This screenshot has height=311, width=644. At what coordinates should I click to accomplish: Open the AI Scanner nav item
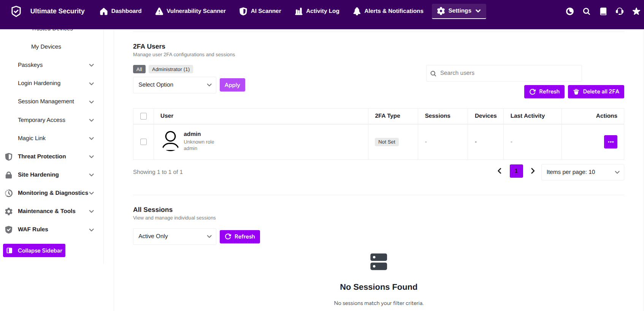coord(260,11)
